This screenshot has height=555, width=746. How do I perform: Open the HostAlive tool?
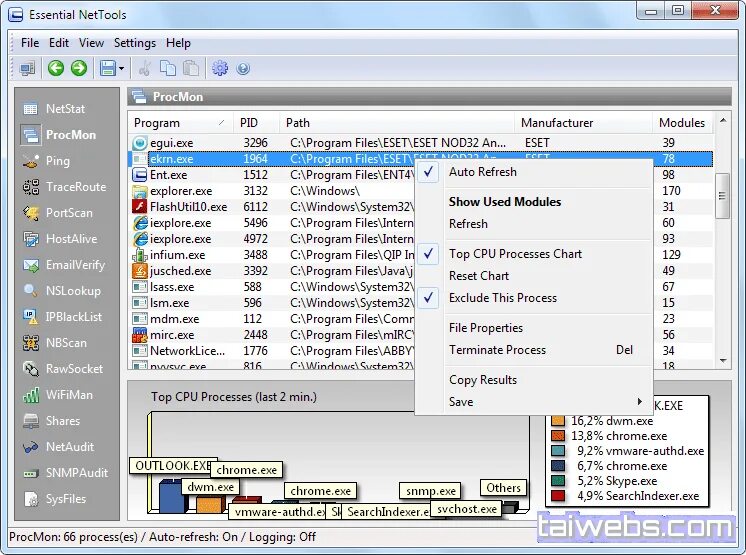point(60,239)
